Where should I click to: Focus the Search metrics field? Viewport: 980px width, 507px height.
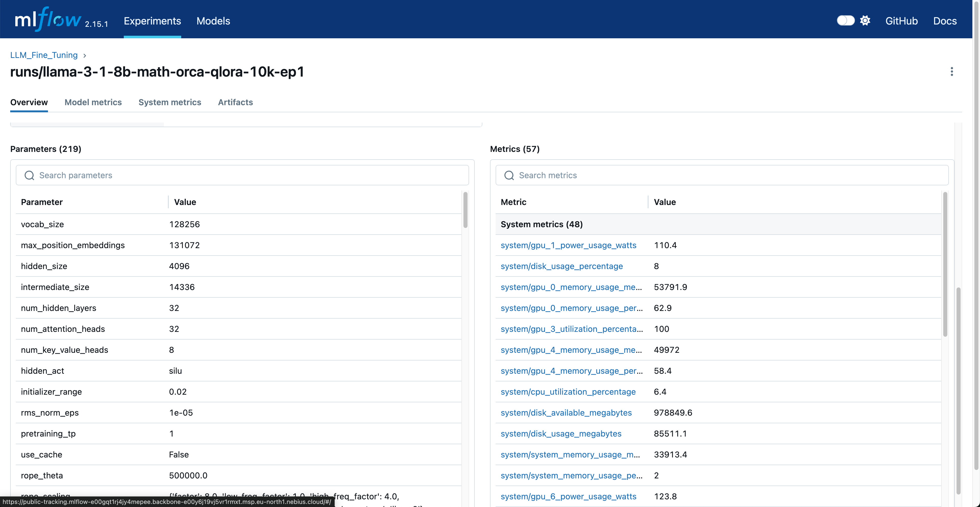coord(722,175)
